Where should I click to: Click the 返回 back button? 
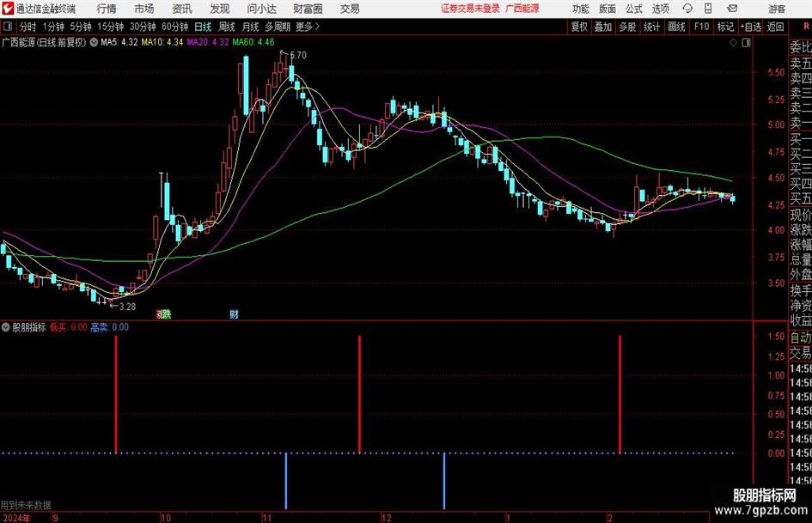click(x=775, y=27)
